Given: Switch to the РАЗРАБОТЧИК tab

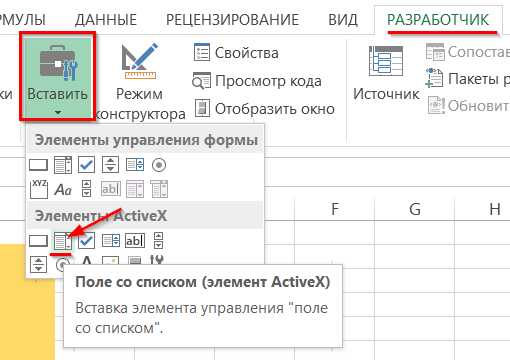Looking at the screenshot, I should click(438, 20).
